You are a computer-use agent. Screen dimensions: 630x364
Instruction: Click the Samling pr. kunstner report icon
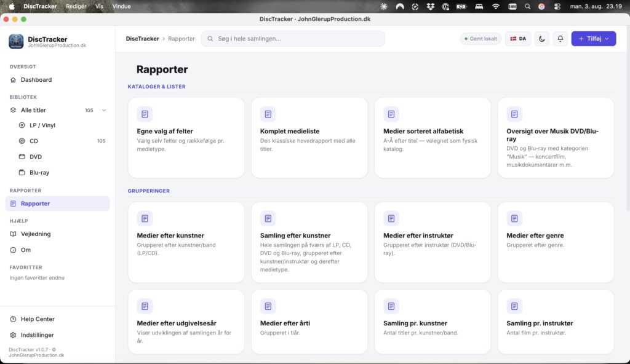click(391, 306)
